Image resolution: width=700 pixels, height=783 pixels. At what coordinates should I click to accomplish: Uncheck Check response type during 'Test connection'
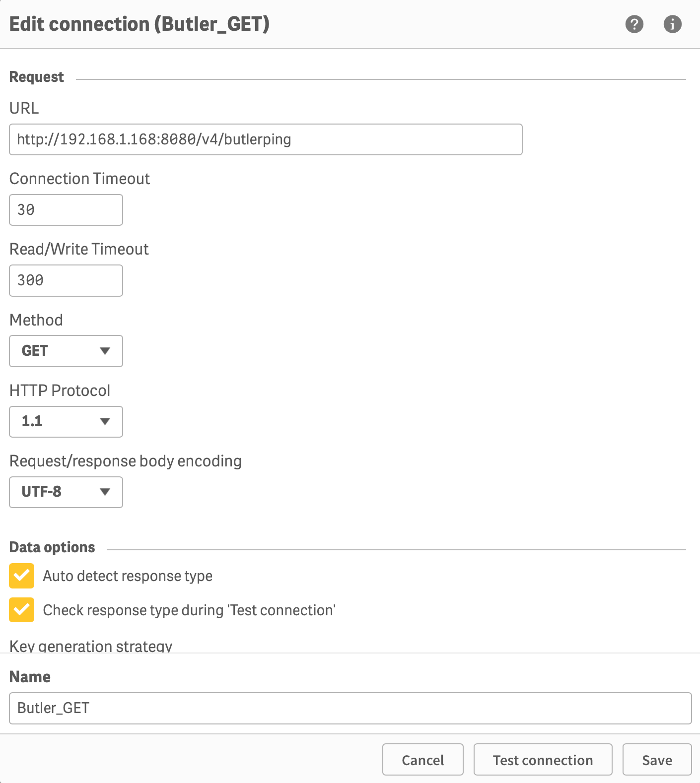point(22,610)
